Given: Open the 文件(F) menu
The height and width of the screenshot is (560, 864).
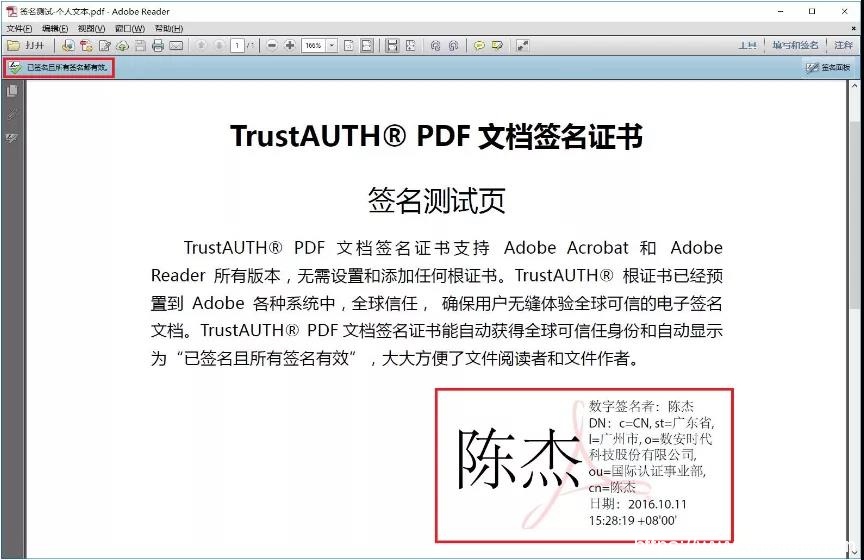Looking at the screenshot, I should (19, 29).
